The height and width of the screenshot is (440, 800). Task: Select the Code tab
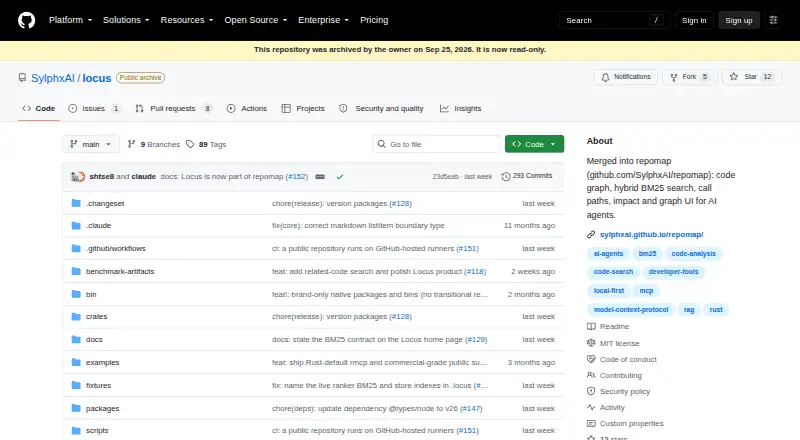[39, 108]
